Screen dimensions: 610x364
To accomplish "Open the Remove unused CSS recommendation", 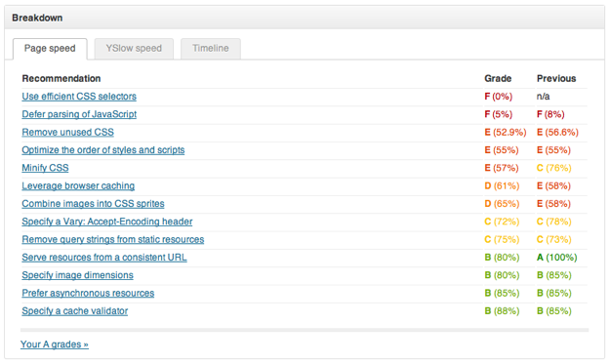I will click(x=67, y=132).
